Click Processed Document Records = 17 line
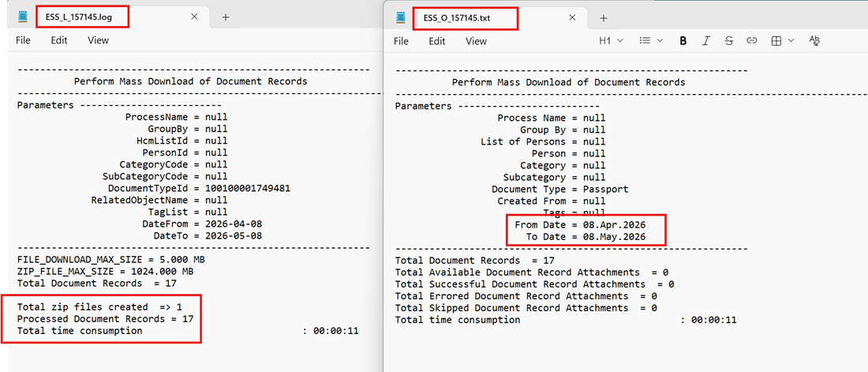The height and width of the screenshot is (372, 868). pyautogui.click(x=106, y=319)
